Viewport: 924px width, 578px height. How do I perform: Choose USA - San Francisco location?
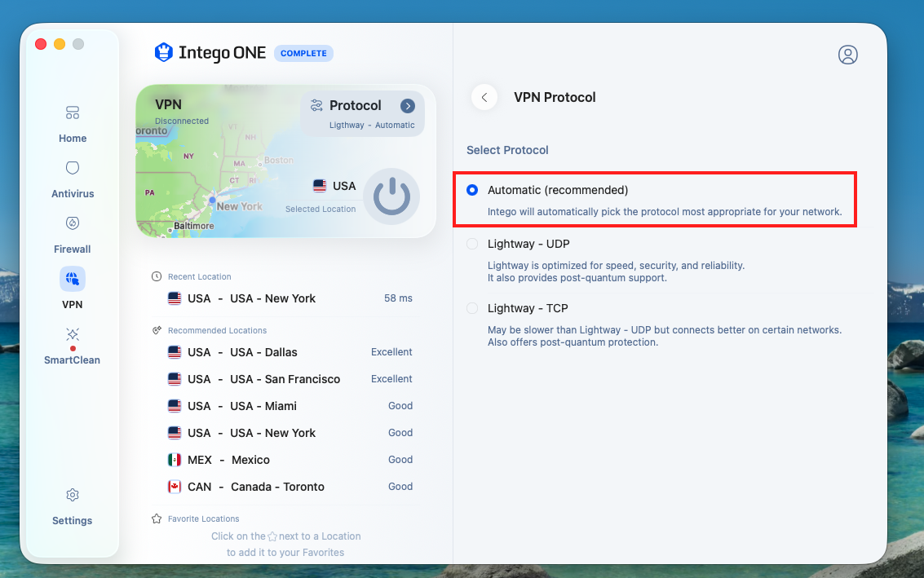tap(290, 379)
